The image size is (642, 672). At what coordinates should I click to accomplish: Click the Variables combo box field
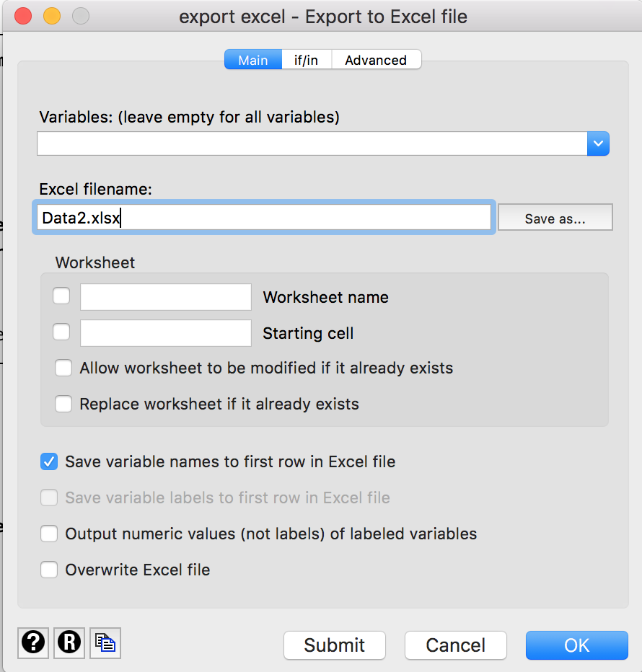point(312,143)
